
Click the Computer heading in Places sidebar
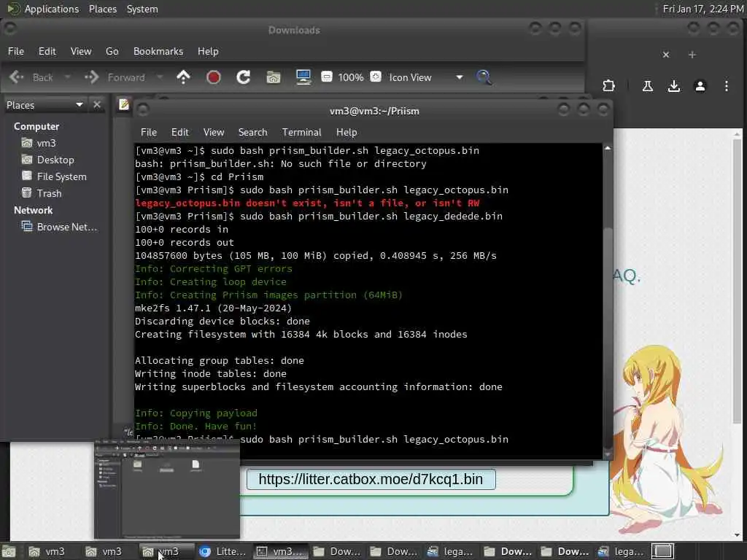pos(36,126)
